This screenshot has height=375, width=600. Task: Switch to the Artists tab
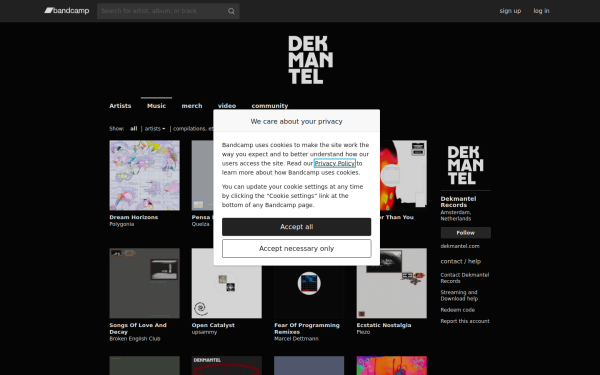click(x=120, y=106)
